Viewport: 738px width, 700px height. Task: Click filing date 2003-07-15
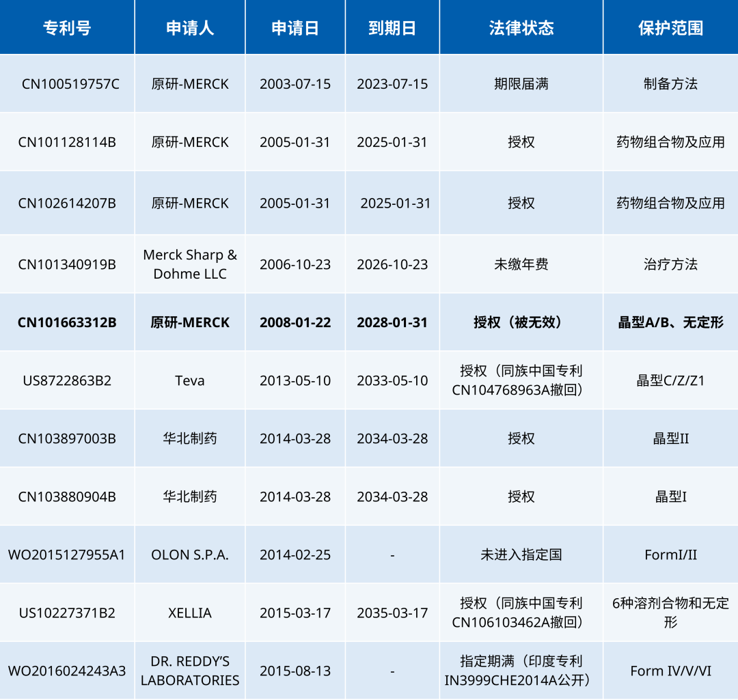(295, 84)
